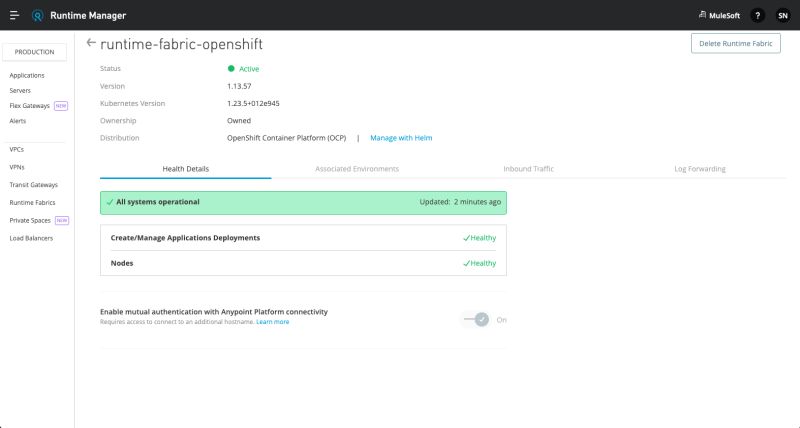Viewport: 800px width, 428px height.
Task: Open Alerts in the sidebar
Action: click(17, 121)
